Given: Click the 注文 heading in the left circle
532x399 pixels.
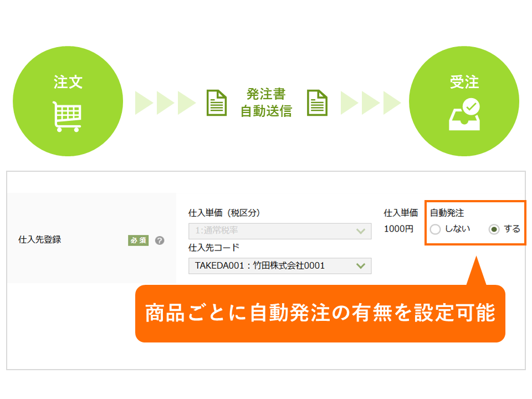Looking at the screenshot, I should click(x=68, y=83).
